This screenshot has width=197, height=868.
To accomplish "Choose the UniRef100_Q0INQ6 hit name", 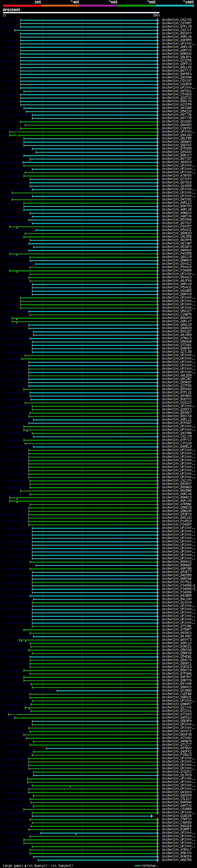I will pyautogui.click(x=177, y=690).
